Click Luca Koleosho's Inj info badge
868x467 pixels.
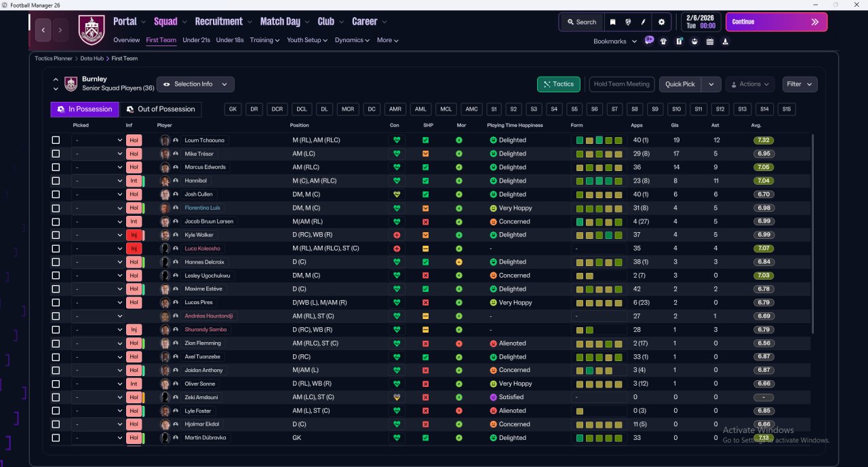click(134, 248)
